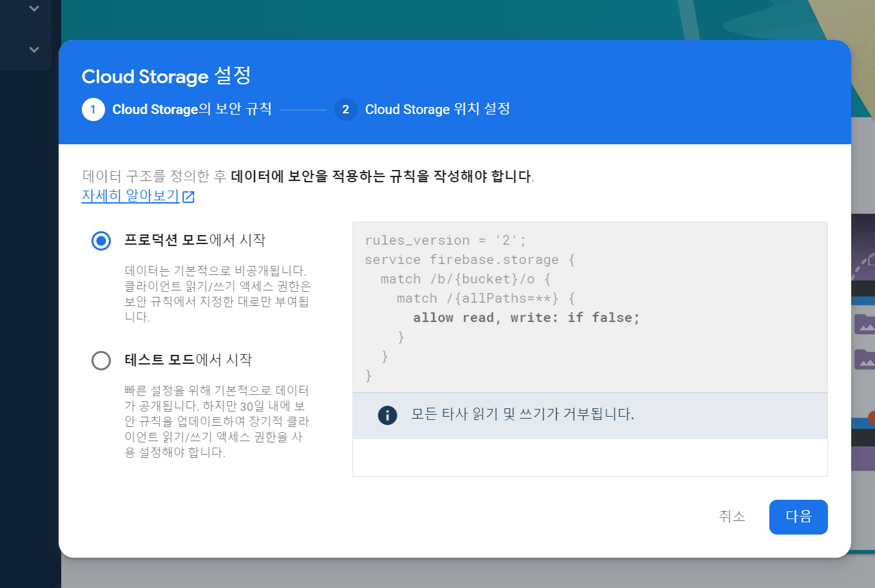Click the 빠른 설정을 위해 test mode description
The width and height of the screenshot is (875, 588).
[217, 421]
